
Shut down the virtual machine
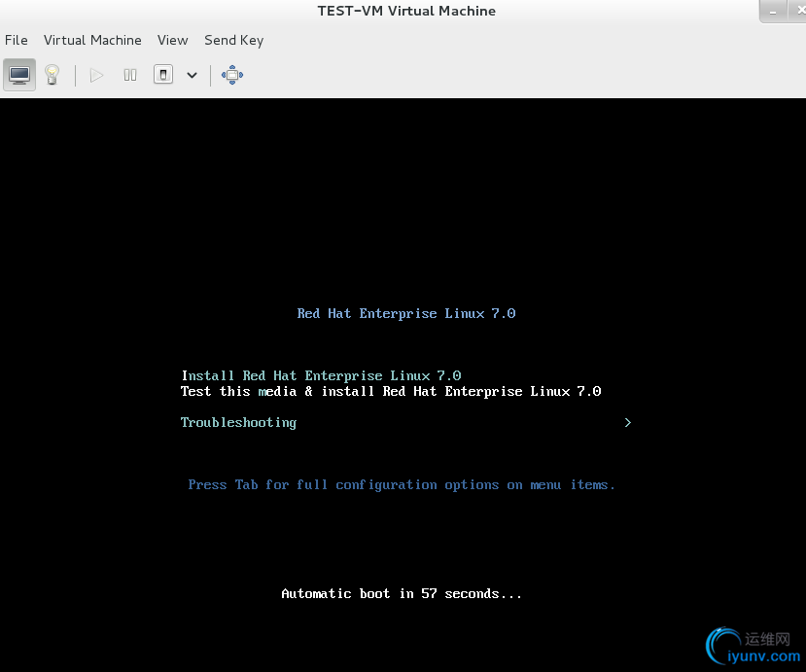click(163, 75)
